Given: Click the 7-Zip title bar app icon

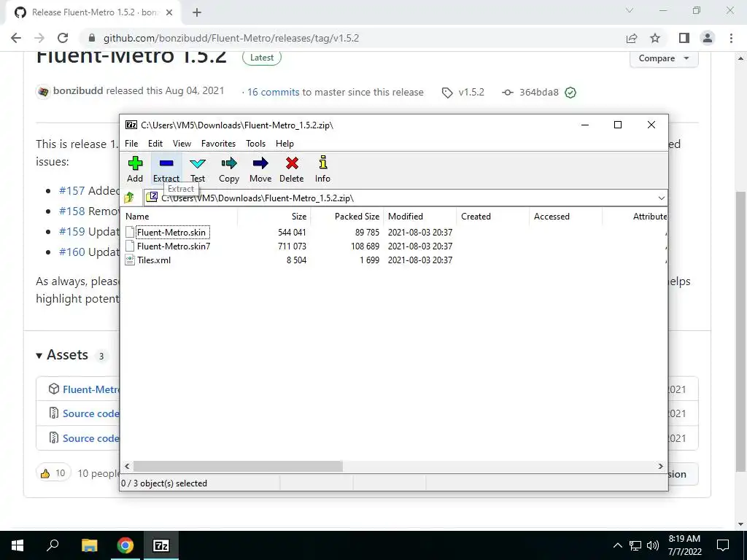Looking at the screenshot, I should point(131,125).
